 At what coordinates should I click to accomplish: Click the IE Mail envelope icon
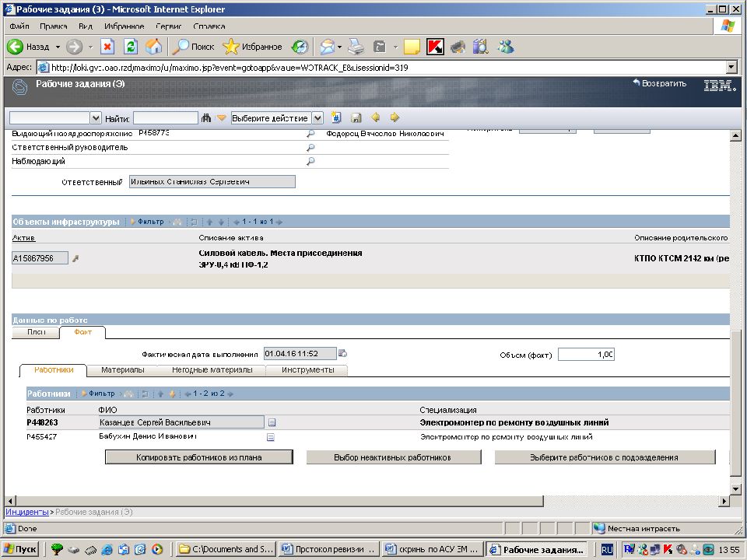[x=327, y=47]
